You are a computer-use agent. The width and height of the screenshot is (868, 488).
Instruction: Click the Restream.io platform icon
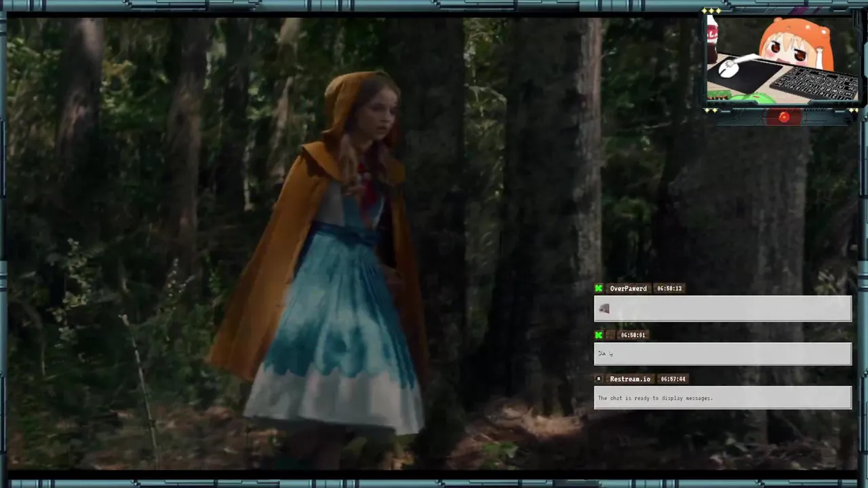click(x=599, y=379)
